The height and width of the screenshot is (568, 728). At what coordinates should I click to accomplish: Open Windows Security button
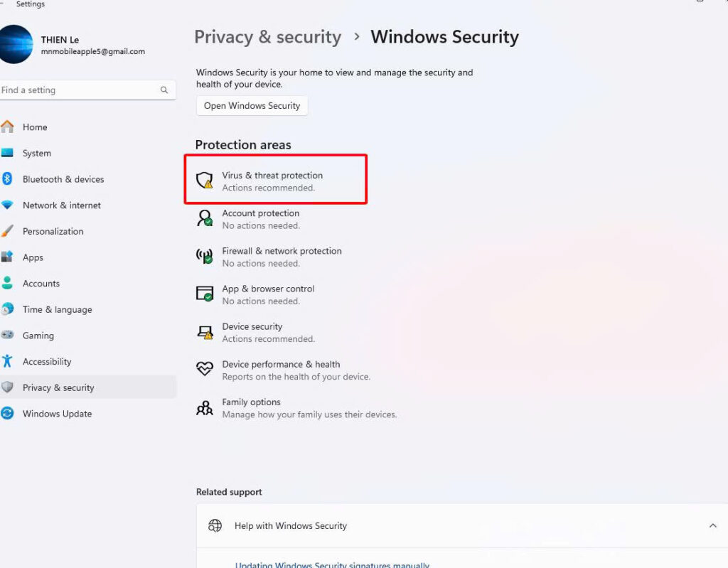tap(252, 106)
